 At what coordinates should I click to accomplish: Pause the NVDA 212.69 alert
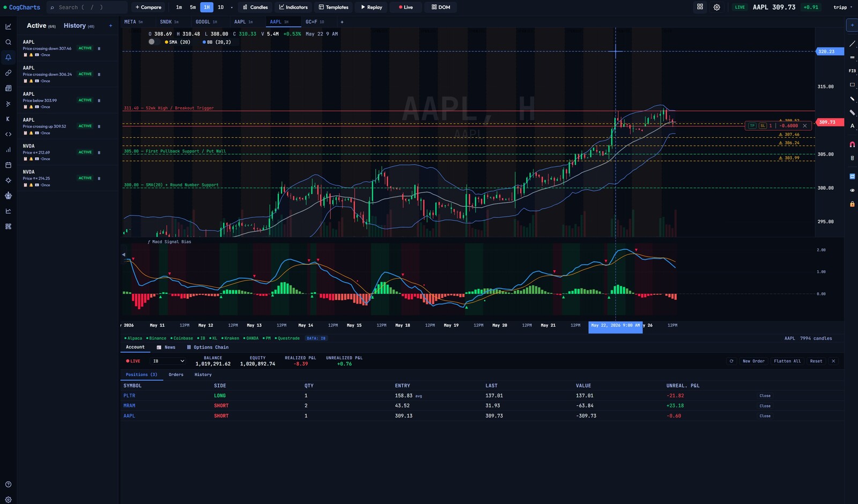click(x=99, y=152)
